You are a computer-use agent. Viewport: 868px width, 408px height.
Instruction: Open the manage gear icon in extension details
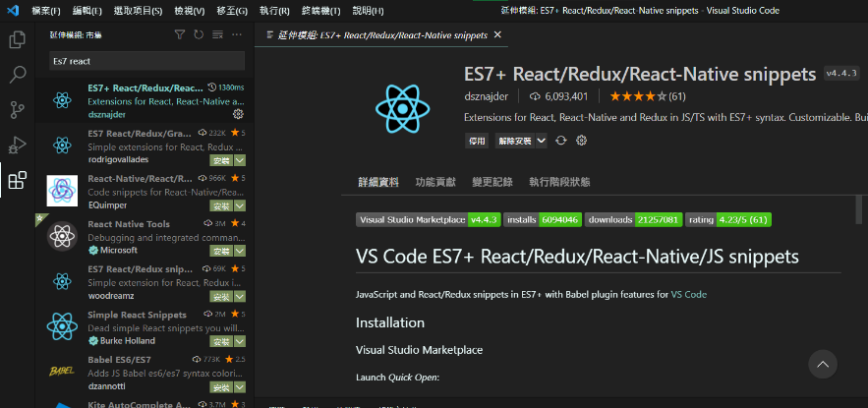(x=581, y=141)
